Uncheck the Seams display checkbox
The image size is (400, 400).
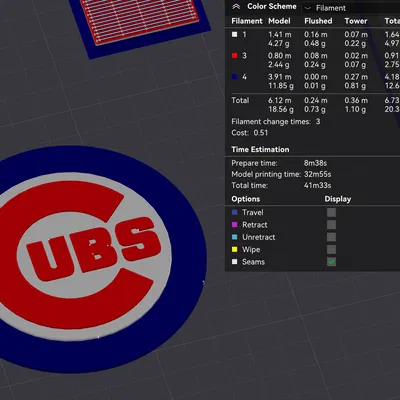click(331, 262)
